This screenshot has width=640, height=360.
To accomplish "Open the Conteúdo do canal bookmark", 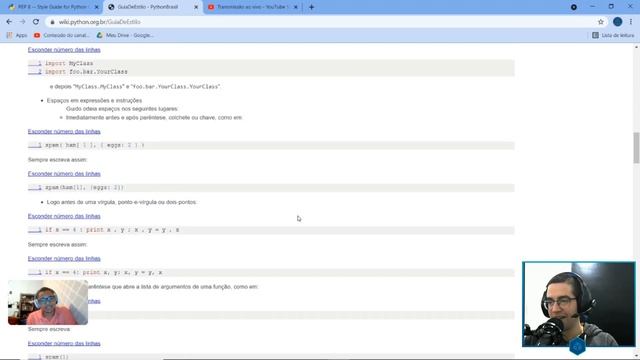I will click(61, 36).
